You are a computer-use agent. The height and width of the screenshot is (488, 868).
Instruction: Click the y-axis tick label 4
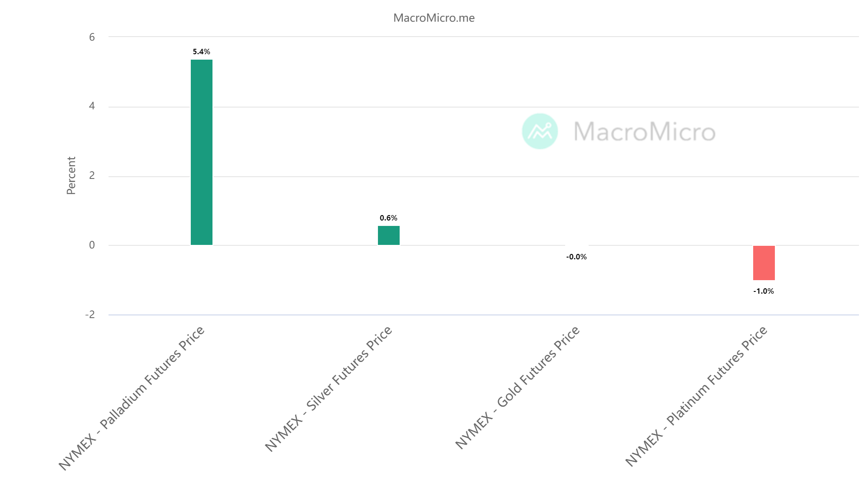click(x=92, y=106)
